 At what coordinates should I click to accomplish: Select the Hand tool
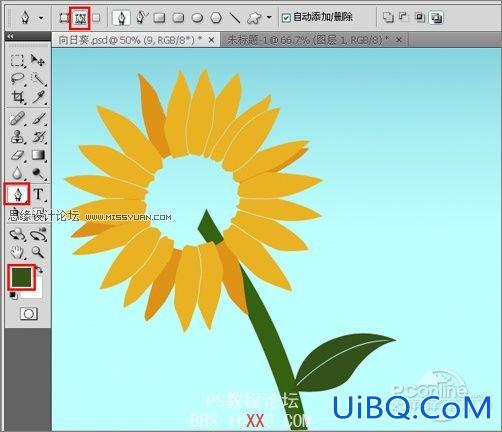(x=17, y=252)
